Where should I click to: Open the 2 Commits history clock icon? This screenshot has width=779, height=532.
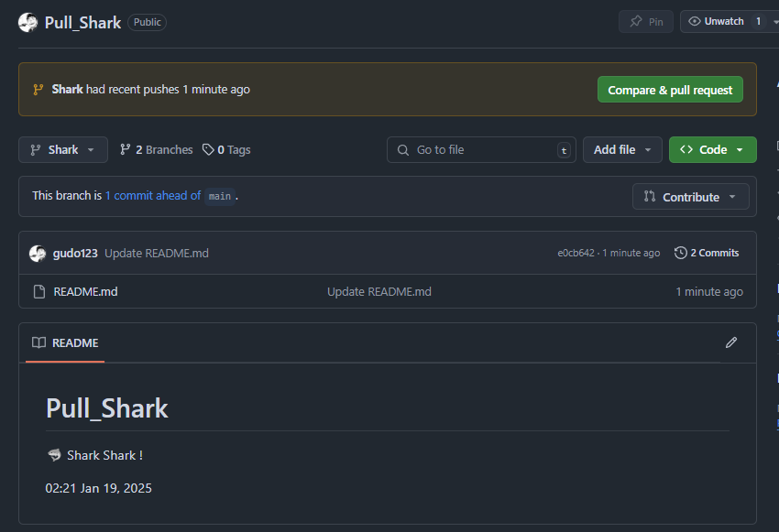[x=681, y=253]
